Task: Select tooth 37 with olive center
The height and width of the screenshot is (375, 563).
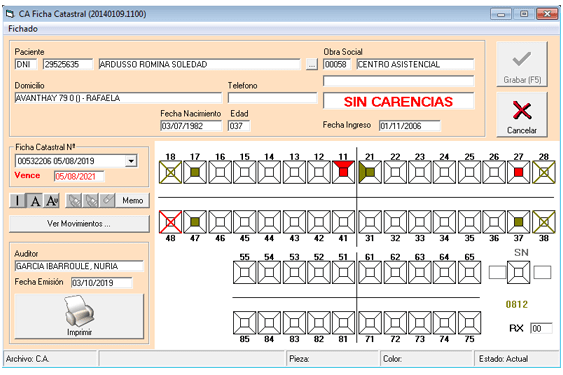Action: (518, 222)
